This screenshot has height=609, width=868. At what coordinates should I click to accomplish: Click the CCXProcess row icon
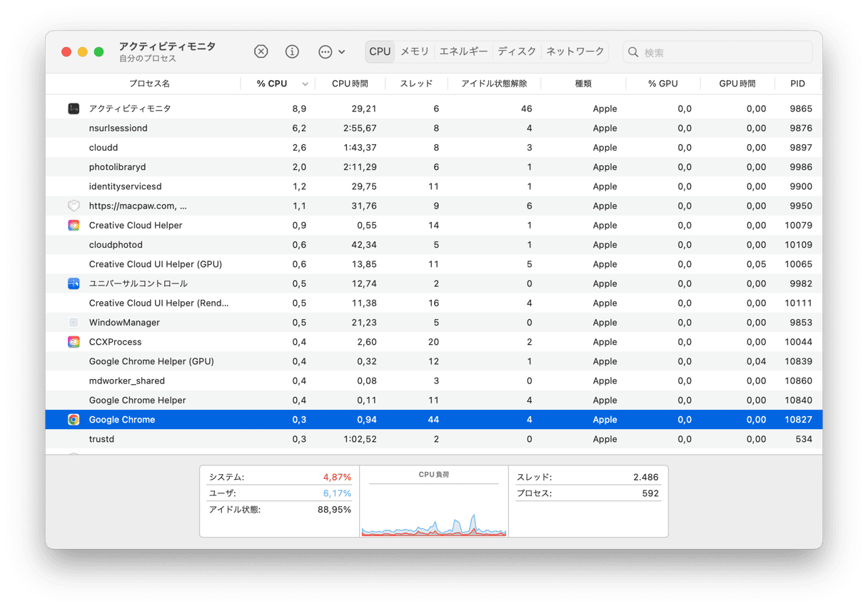74,342
